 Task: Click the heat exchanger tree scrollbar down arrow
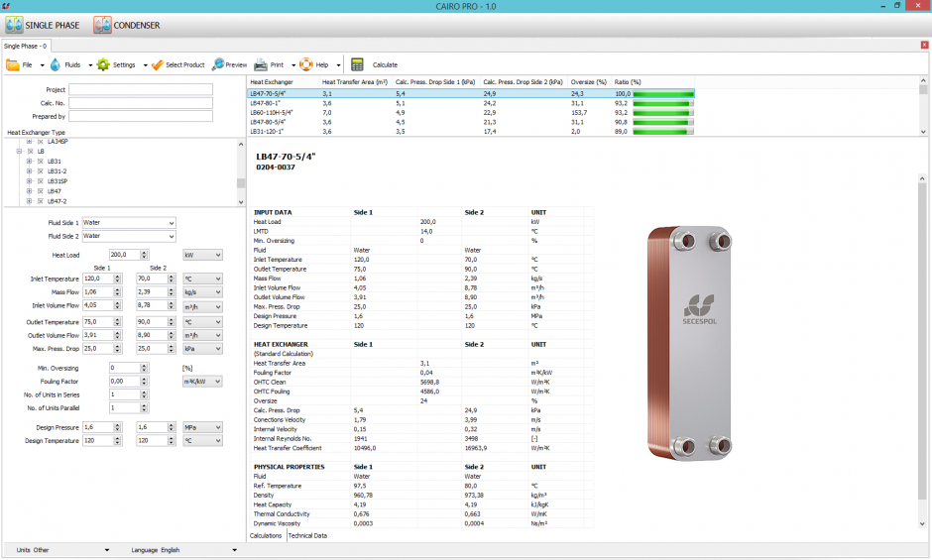(x=241, y=202)
